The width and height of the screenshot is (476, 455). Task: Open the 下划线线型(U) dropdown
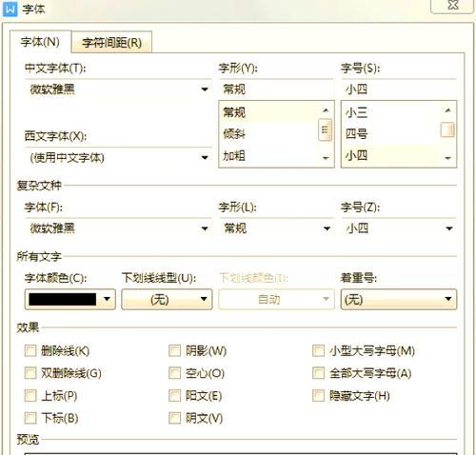tap(167, 299)
